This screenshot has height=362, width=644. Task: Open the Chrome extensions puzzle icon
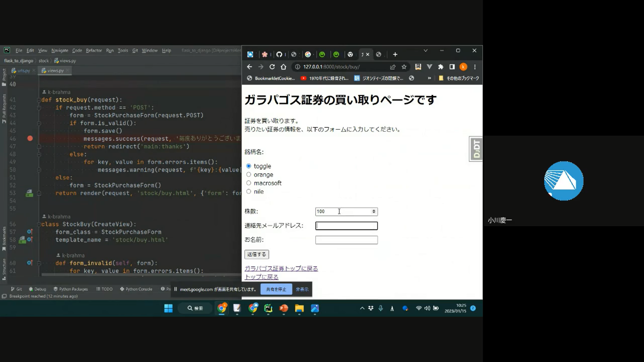pos(440,67)
